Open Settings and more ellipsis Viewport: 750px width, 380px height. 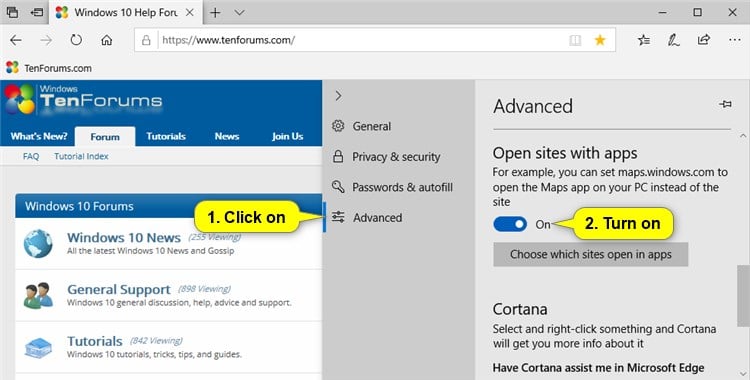click(735, 40)
